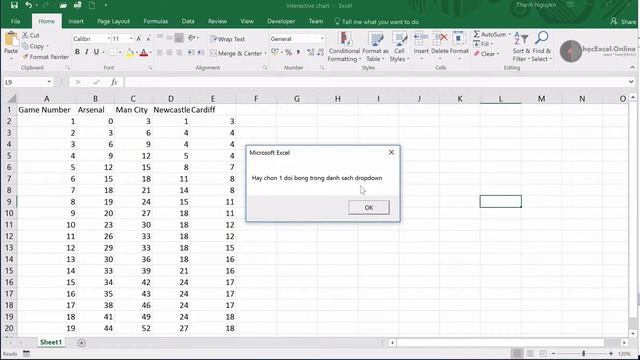Open the File tab

(16, 21)
